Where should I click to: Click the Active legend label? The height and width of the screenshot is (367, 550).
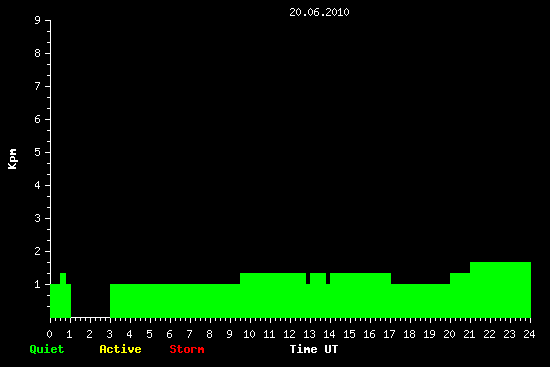(120, 349)
